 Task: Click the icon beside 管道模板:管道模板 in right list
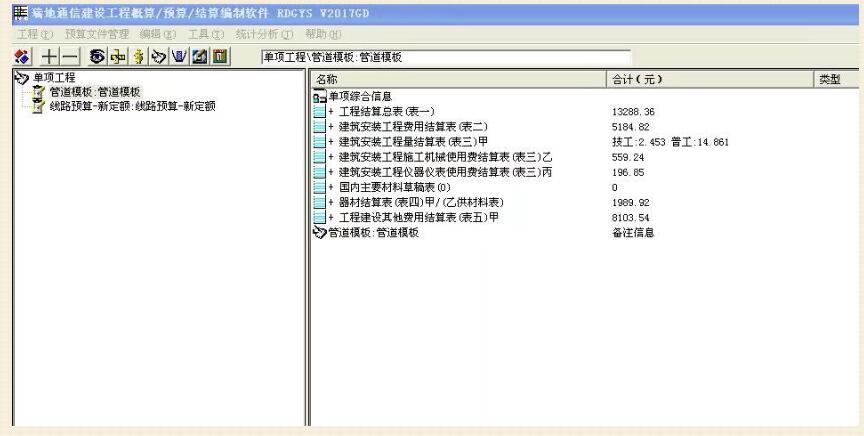319,233
